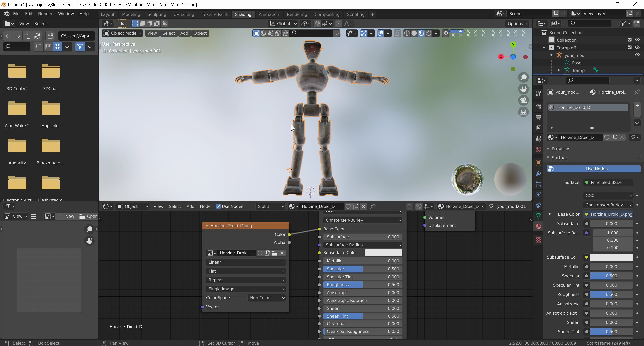Expand the Preview panel in material properties
This screenshot has height=346, width=644.
(x=560, y=149)
